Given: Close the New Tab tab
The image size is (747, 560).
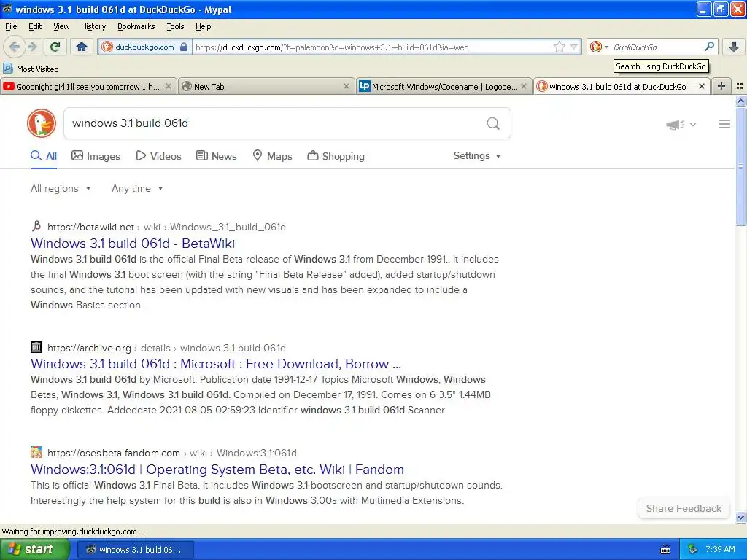Looking at the screenshot, I should click(347, 86).
